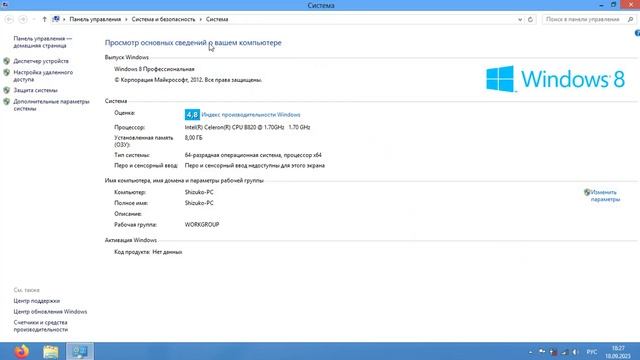Image resolution: width=640 pixels, height=360 pixels.
Task: Select the memory value 8,00 ГБ
Action: (x=193, y=138)
